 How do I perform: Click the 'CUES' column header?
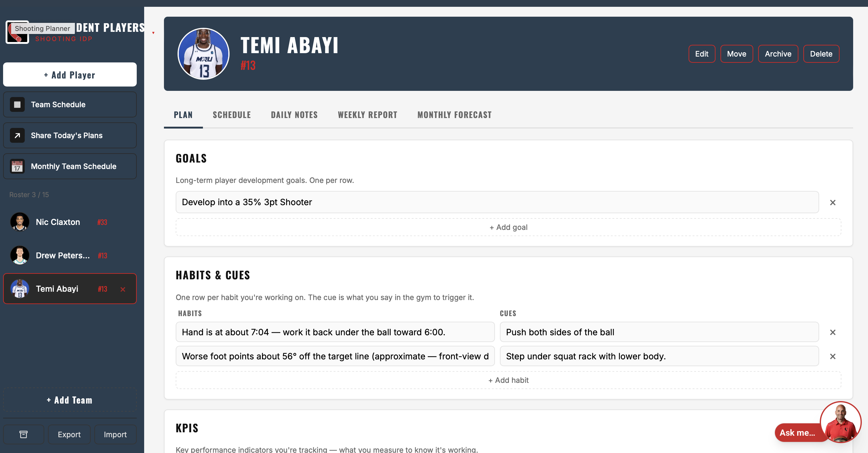pyautogui.click(x=508, y=314)
